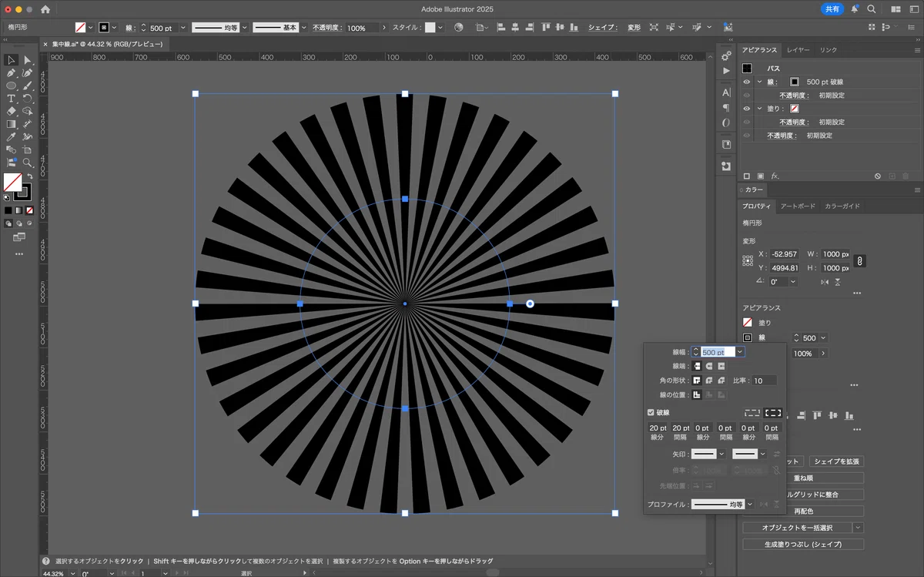Expand the オブジェクトを一括選択 dropdown arrow
The image size is (924, 577).
(858, 528)
